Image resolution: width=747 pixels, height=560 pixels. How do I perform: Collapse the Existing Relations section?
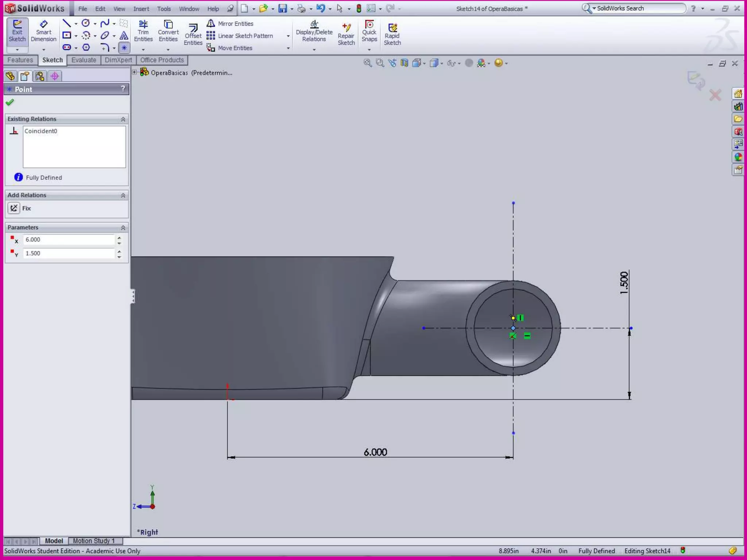[x=123, y=119]
